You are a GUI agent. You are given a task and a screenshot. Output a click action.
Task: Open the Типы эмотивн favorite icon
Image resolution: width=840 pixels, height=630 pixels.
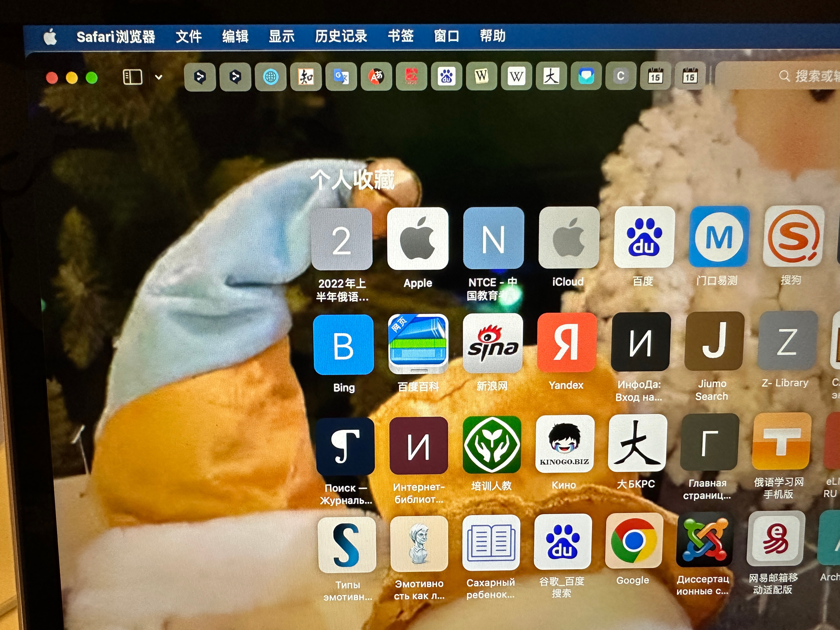point(347,545)
